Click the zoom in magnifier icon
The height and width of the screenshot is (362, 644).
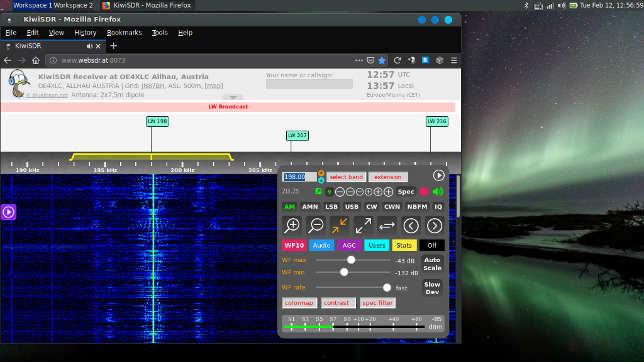[292, 226]
